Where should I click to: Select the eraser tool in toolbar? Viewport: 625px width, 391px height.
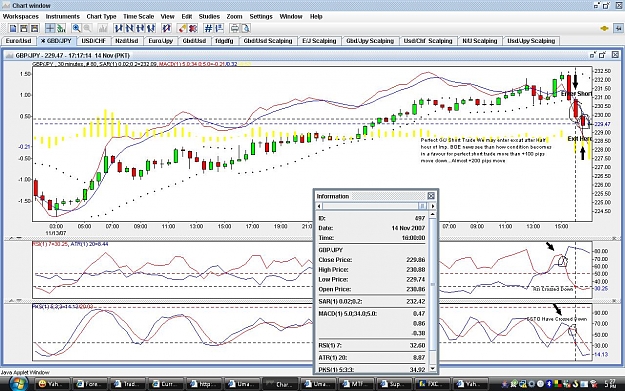click(x=182, y=28)
